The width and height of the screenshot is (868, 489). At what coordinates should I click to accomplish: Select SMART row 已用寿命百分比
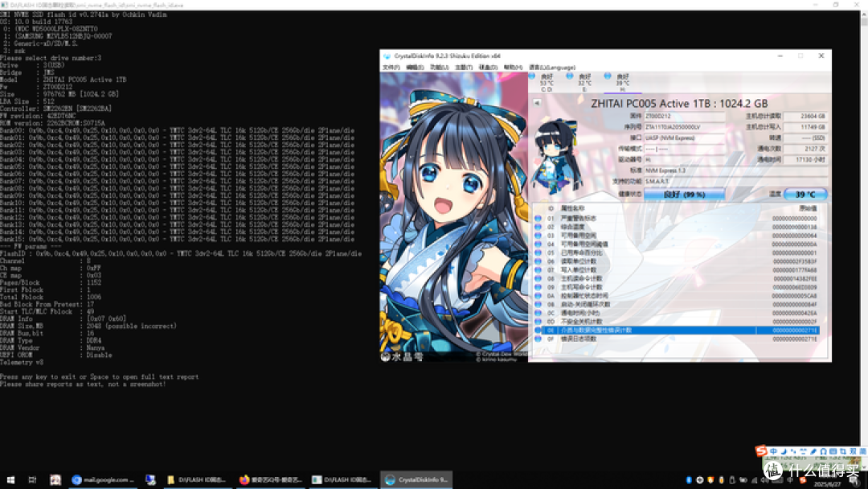click(x=677, y=253)
